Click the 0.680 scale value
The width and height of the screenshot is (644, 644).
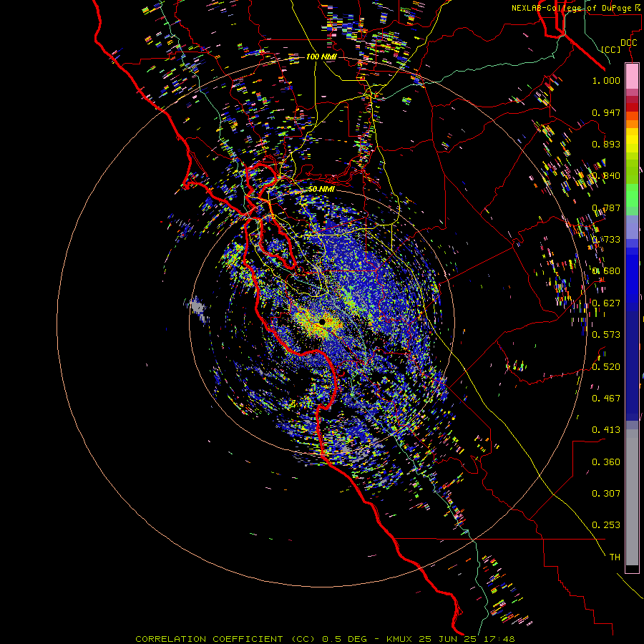(606, 271)
